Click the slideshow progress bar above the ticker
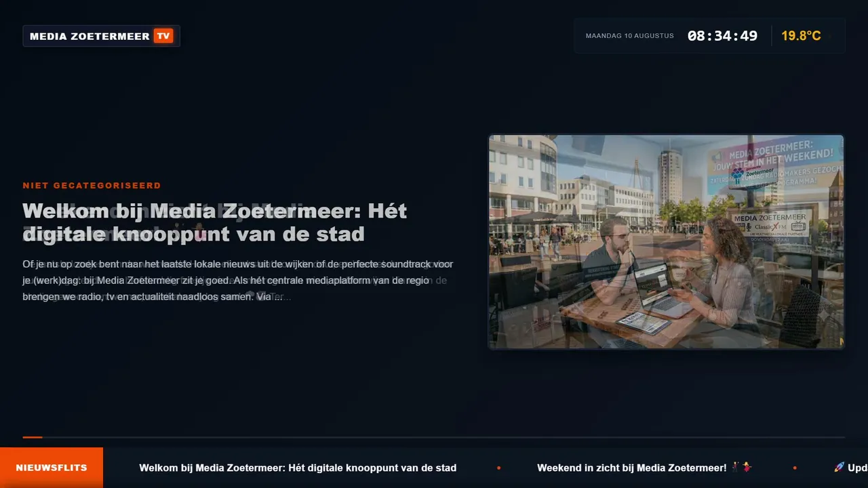This screenshot has height=488, width=868. [434, 437]
